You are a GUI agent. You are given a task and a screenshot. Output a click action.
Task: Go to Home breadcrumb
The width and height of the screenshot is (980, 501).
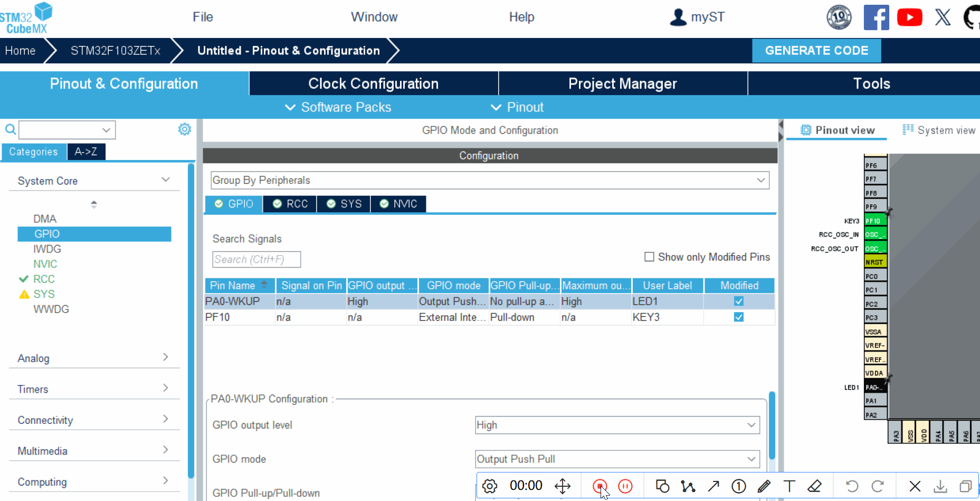tap(20, 51)
